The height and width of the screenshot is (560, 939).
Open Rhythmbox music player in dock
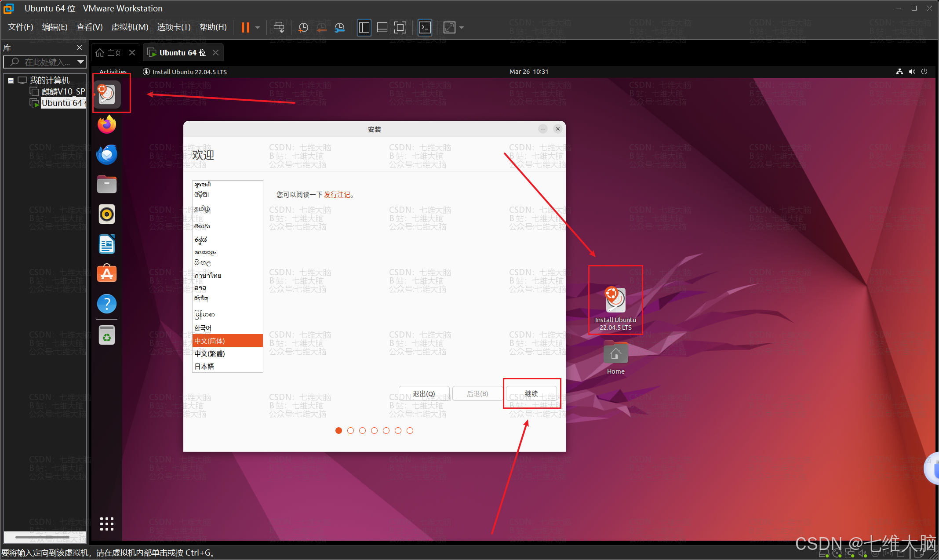107,215
